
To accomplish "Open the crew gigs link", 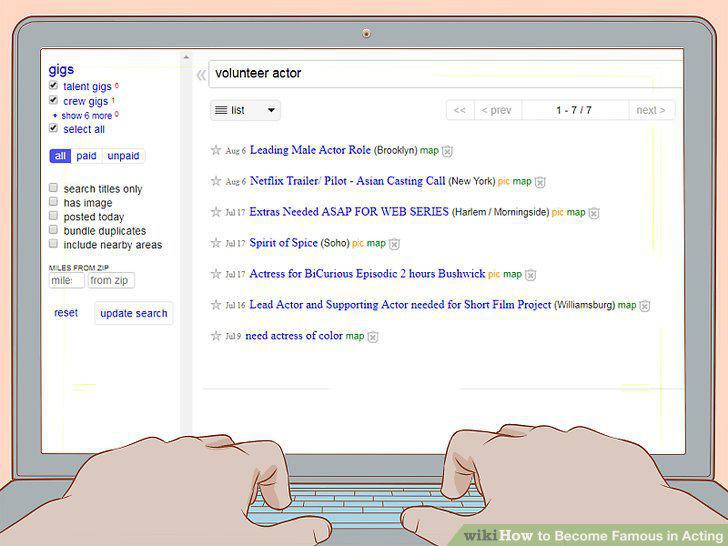I will click(x=85, y=101).
